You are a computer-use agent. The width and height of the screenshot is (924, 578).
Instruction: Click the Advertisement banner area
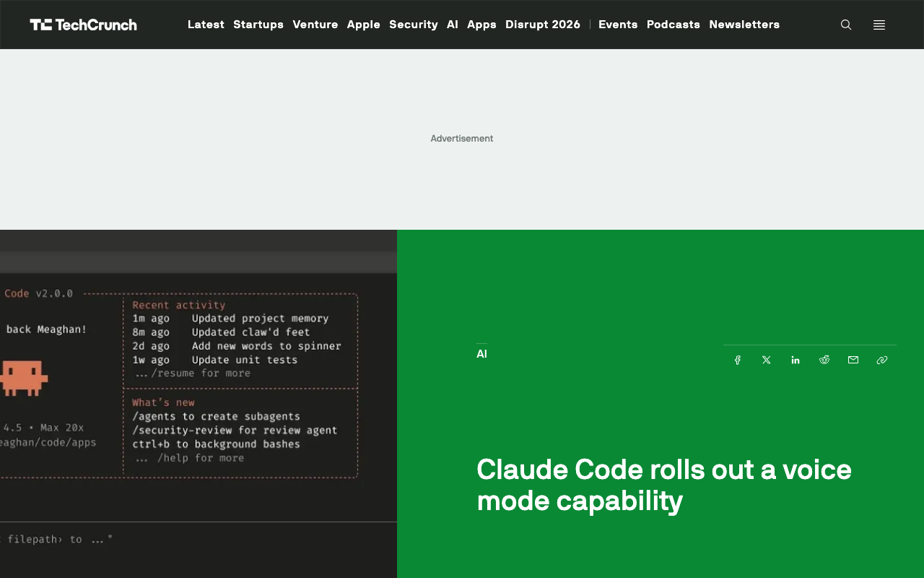click(462, 139)
